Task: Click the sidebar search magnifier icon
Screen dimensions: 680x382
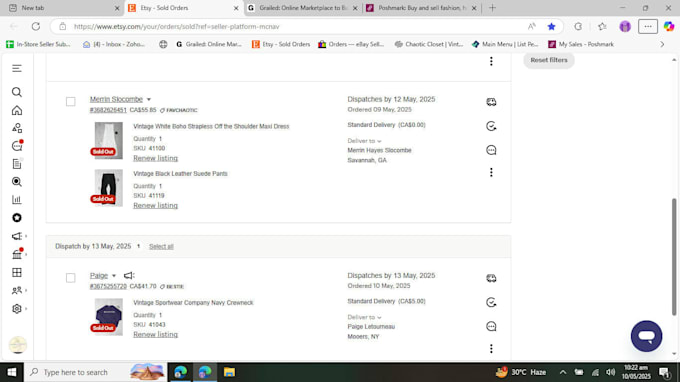Action: pos(16,92)
